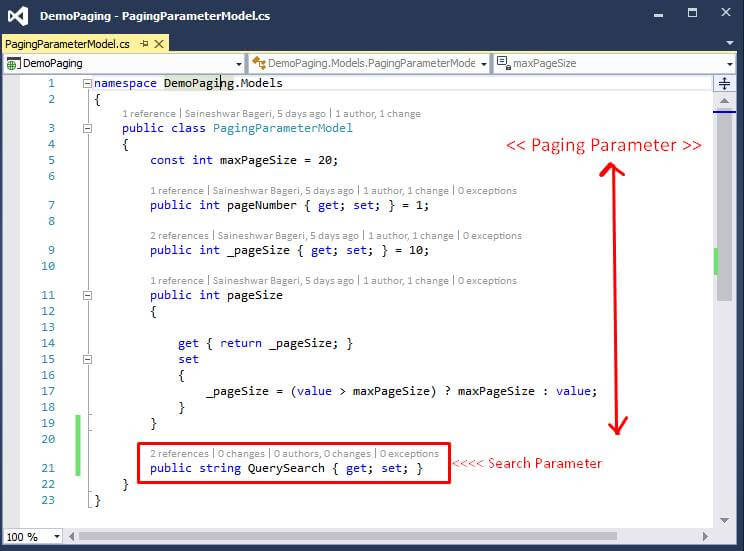Open the document tab overflow dropdown arrow
This screenshot has width=744, height=551.
pyautogui.click(x=730, y=43)
